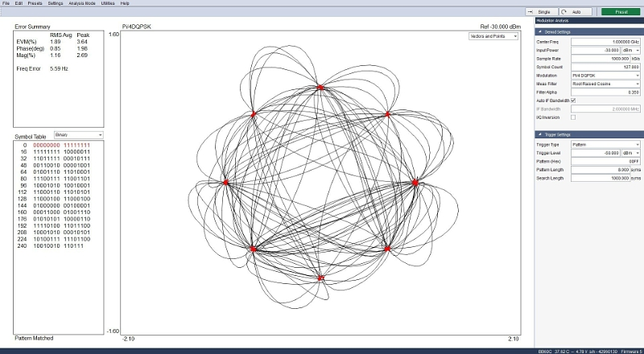Click the Single sweep trigger button

542,12
